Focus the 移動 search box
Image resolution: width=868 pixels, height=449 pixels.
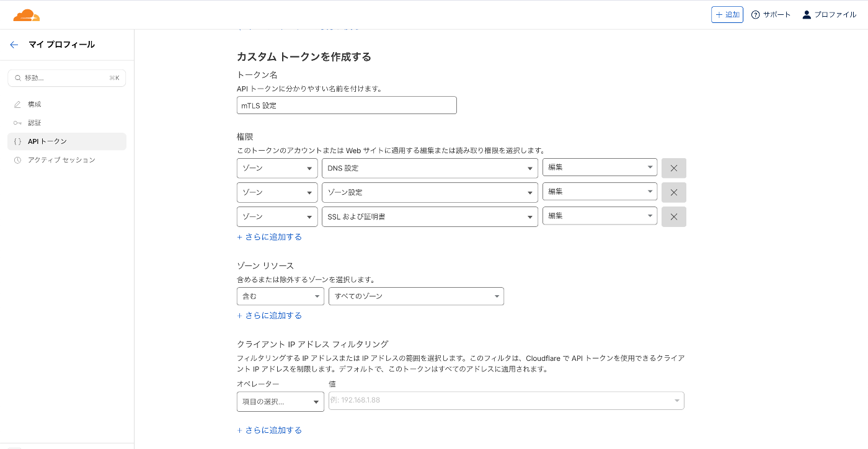66,78
